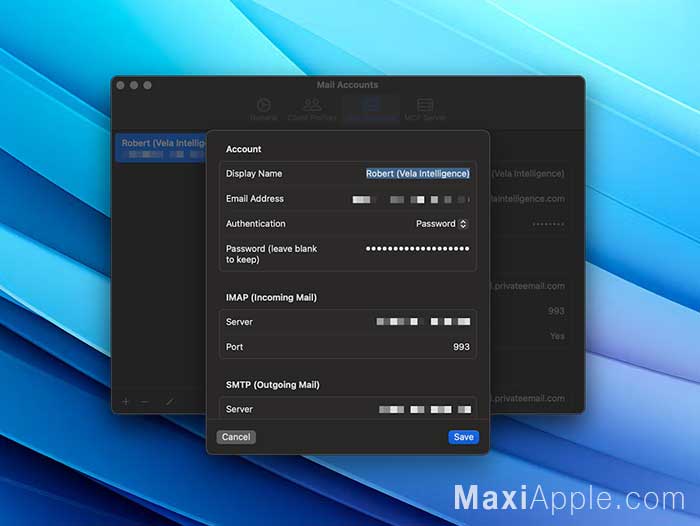This screenshot has width=700, height=526.
Task: Switch to the Mail Accounts toolbar tab
Action: 371,109
